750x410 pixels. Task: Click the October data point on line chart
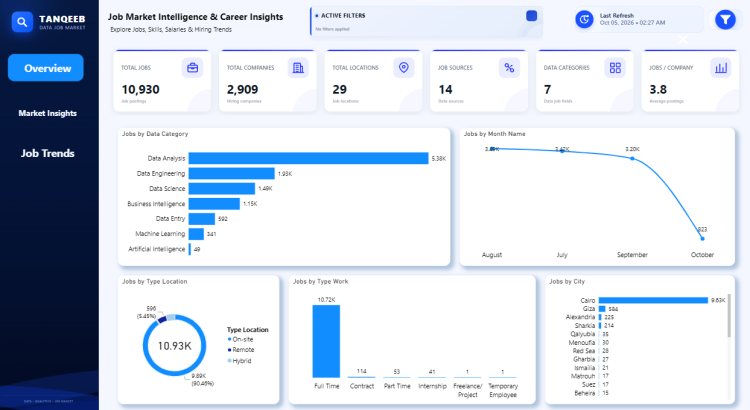(x=702, y=238)
